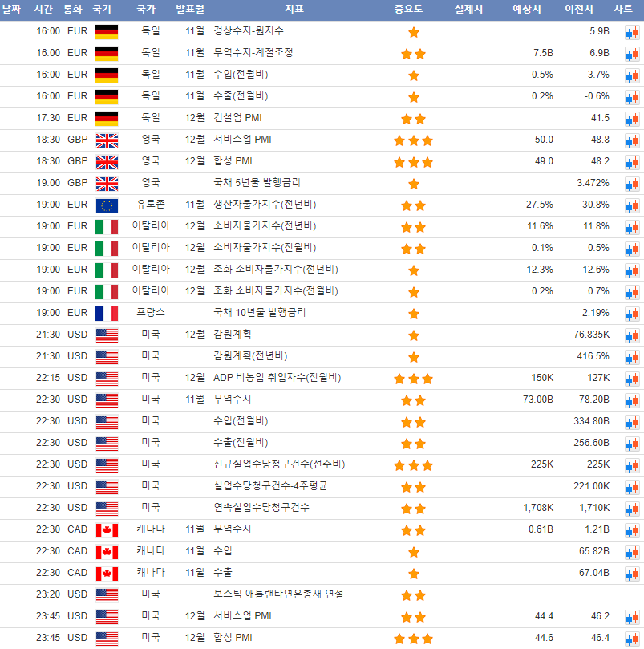Viewport: 644px width, 649px height.
Task: Click chart icon for 신규실업수당청구건수 row
Action: [632, 464]
